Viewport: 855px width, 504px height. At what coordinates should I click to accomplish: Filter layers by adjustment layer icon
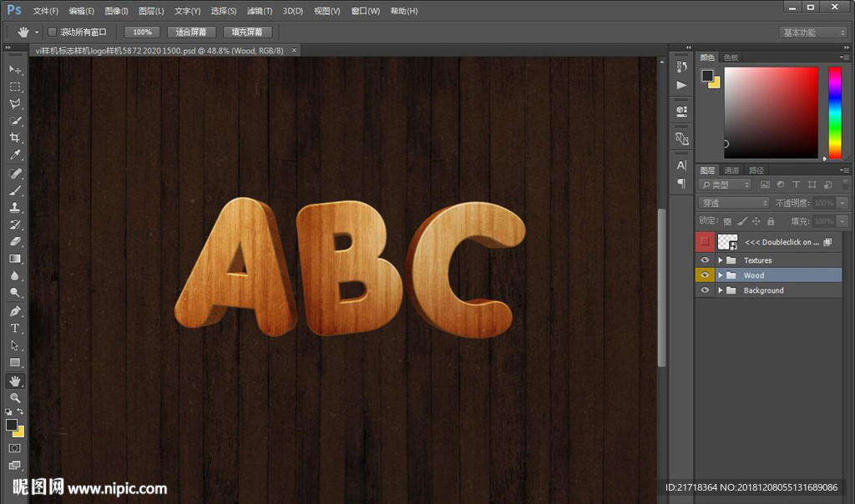pyautogui.click(x=781, y=184)
